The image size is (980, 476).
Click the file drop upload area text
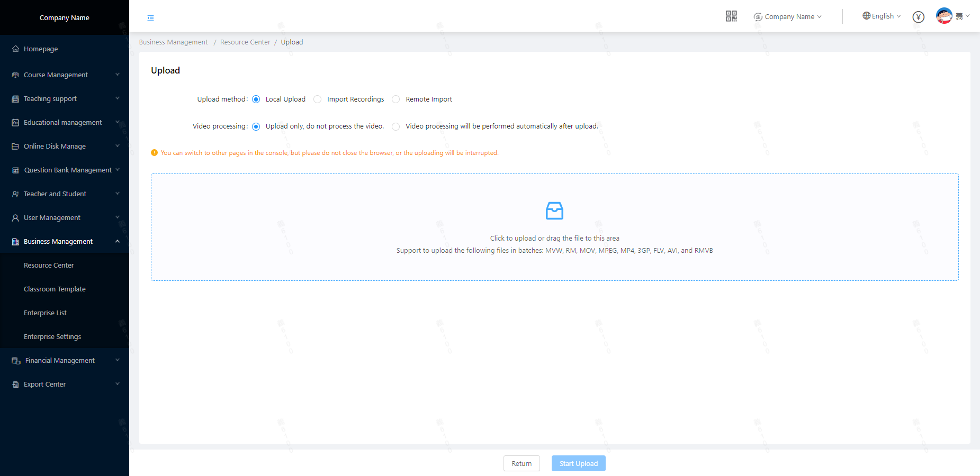click(554, 239)
